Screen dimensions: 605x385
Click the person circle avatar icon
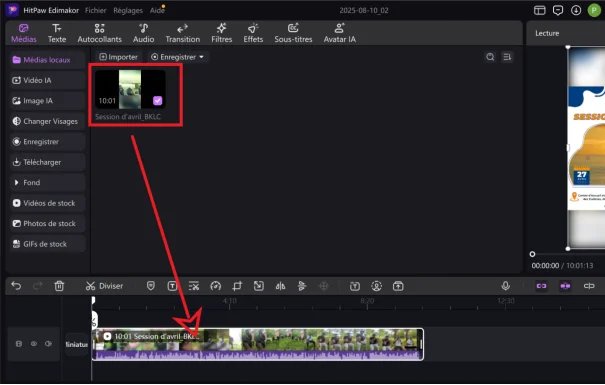[377, 286]
